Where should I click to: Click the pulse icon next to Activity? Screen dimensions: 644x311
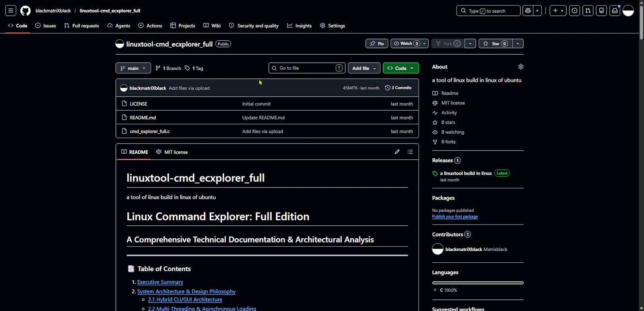(435, 113)
